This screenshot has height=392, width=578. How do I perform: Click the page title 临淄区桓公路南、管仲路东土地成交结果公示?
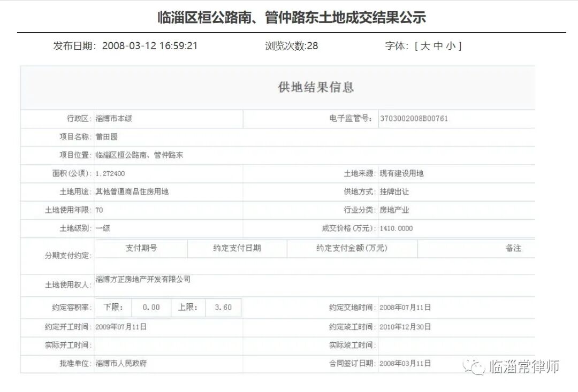click(x=292, y=17)
